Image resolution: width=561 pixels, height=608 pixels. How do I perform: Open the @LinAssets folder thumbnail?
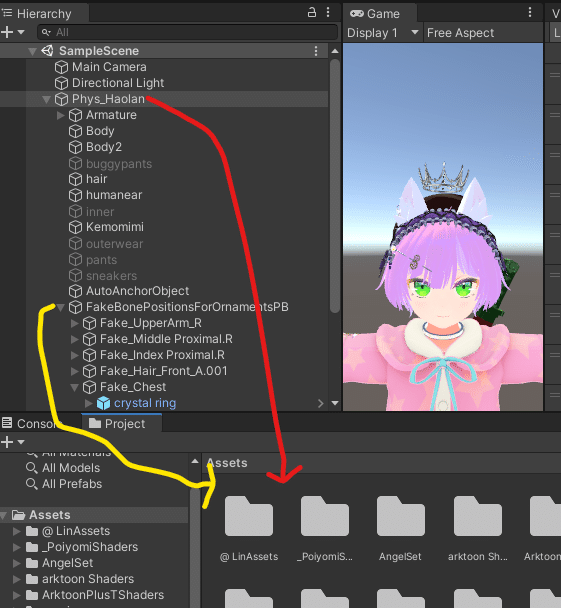point(249,516)
